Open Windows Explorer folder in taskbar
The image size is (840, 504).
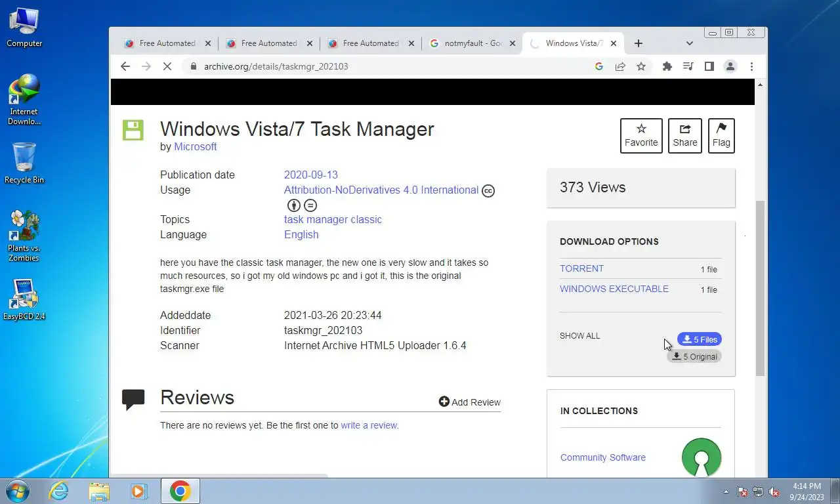pos(99,491)
